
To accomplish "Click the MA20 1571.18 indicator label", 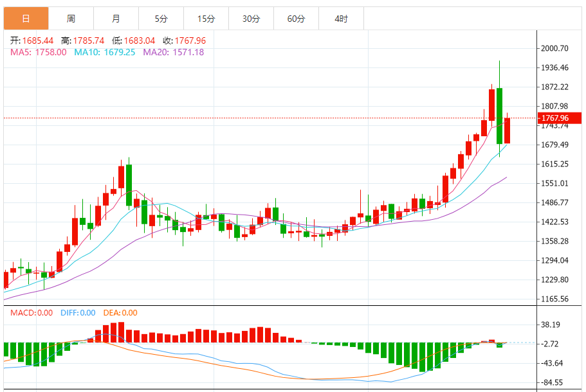I will point(173,52).
